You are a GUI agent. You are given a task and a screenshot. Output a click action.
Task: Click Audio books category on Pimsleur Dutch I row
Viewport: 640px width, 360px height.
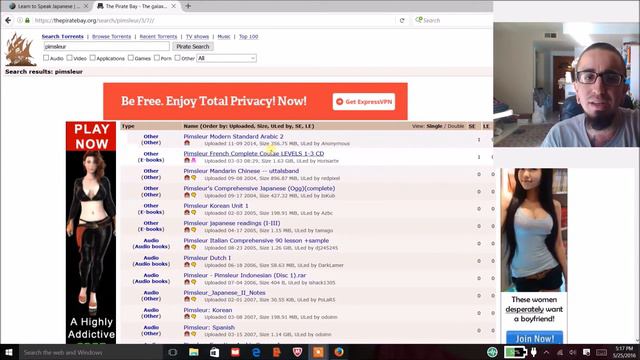coord(151,264)
